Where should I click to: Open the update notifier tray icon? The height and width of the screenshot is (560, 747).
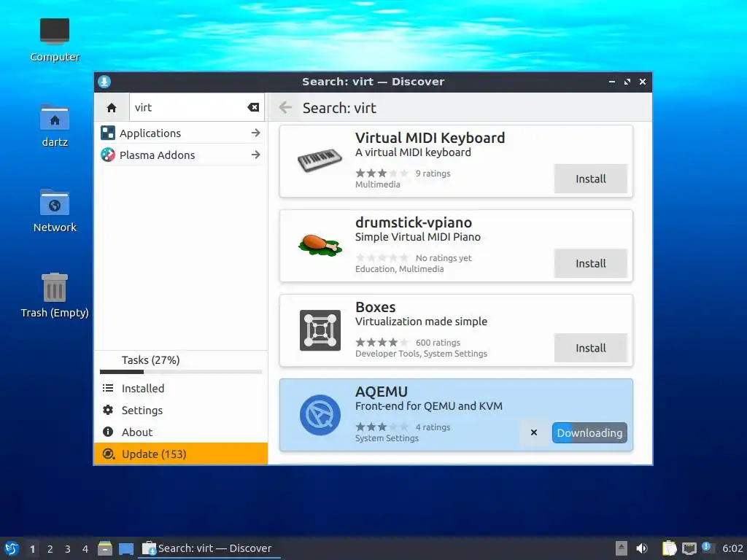[707, 548]
